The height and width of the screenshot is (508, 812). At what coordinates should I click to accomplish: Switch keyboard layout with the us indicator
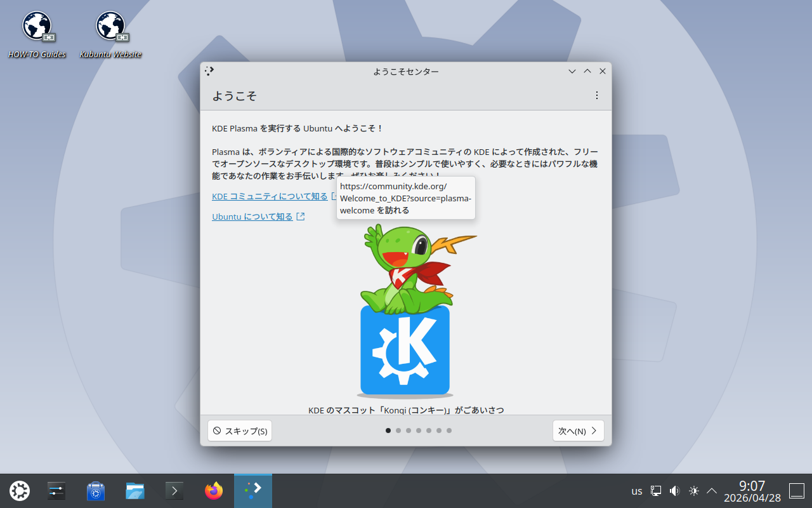point(636,491)
